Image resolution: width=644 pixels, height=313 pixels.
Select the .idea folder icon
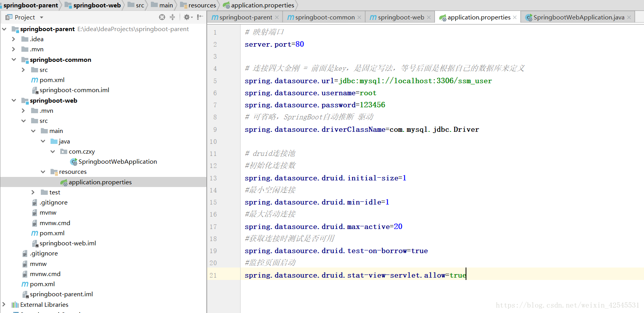(25, 39)
